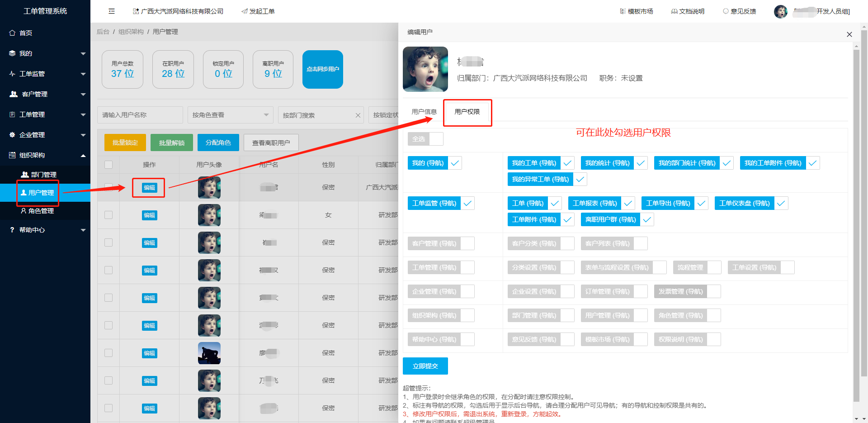The image size is (868, 423).
Task: Click 组织架构 in the breadcrumb
Action: (131, 32)
